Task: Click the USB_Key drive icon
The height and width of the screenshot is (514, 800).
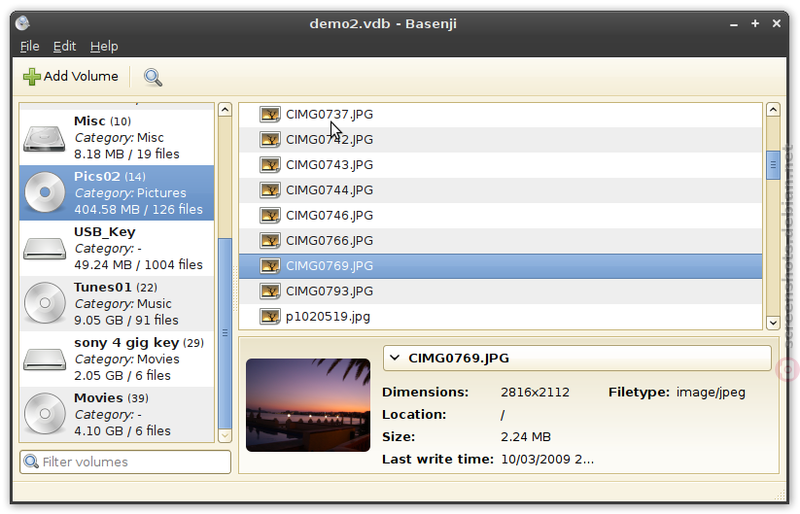Action: 44,249
